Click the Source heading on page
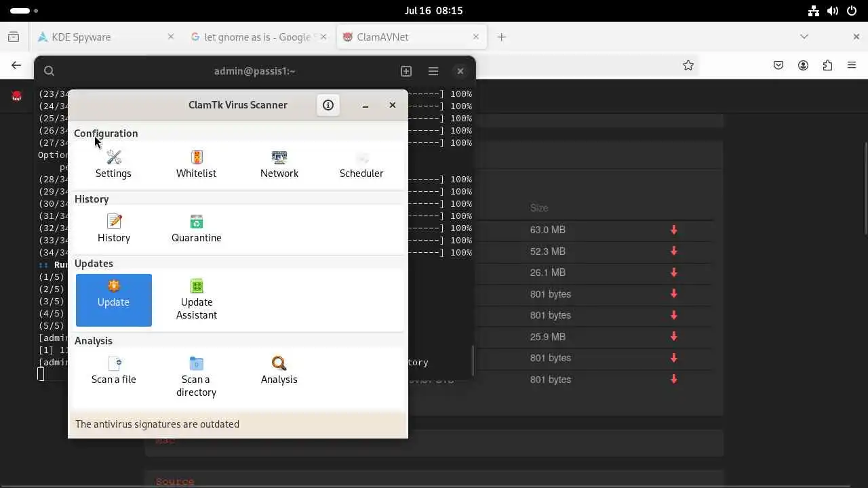 point(175,482)
